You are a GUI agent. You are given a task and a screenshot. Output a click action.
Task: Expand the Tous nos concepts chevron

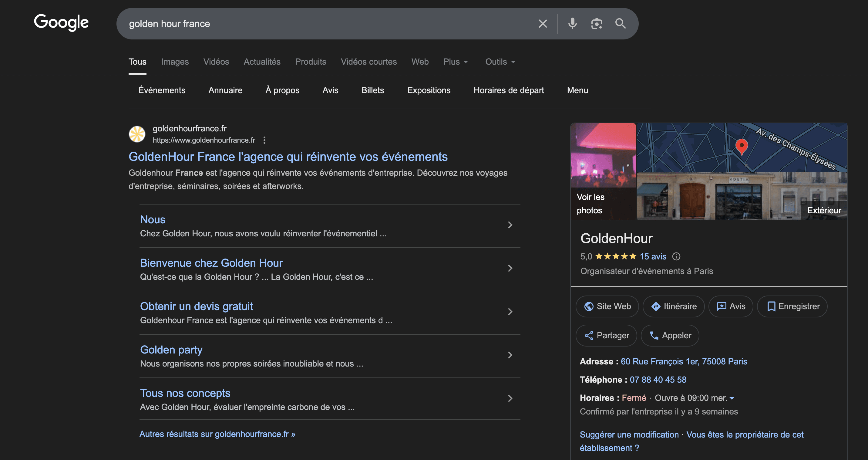click(x=510, y=398)
